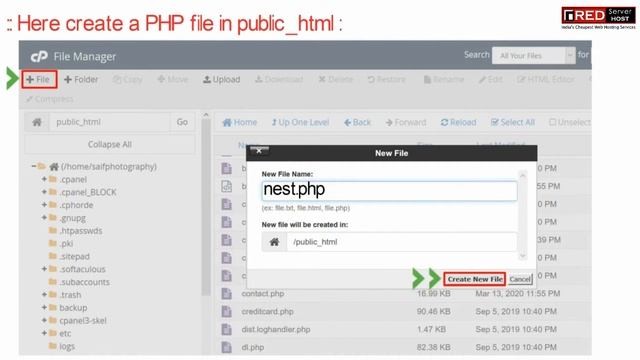Click the Delete toolbar item
Screen dimensions: 640x360
335,79
